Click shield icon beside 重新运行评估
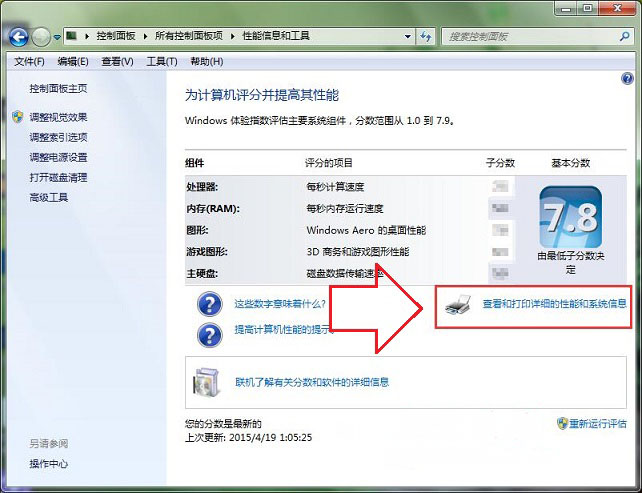The image size is (642, 493). (x=562, y=423)
